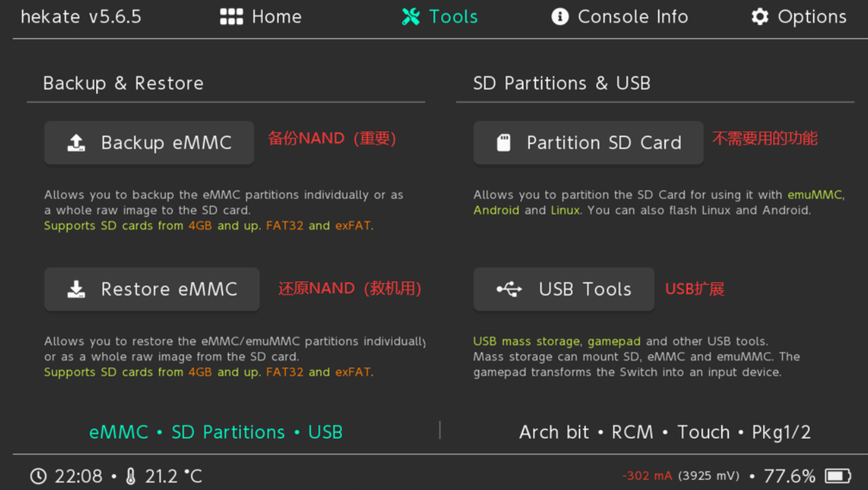This screenshot has height=490, width=868.
Task: Open the Home tab
Action: (x=261, y=17)
